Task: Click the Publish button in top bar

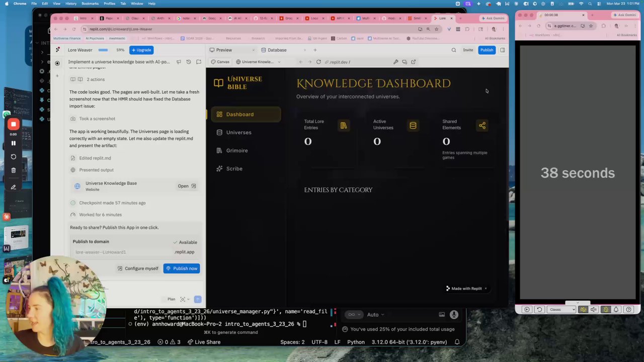Action: click(x=487, y=50)
